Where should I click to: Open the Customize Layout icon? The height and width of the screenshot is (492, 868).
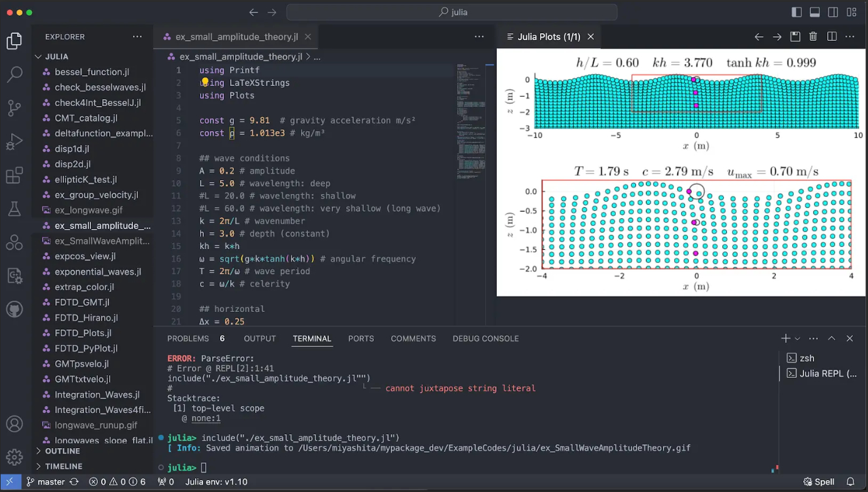(851, 12)
